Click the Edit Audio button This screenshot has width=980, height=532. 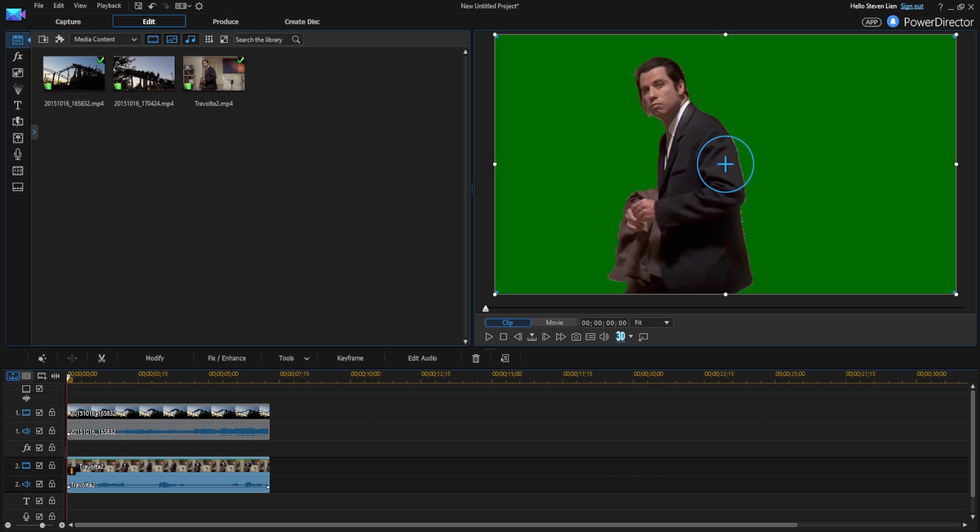[423, 358]
